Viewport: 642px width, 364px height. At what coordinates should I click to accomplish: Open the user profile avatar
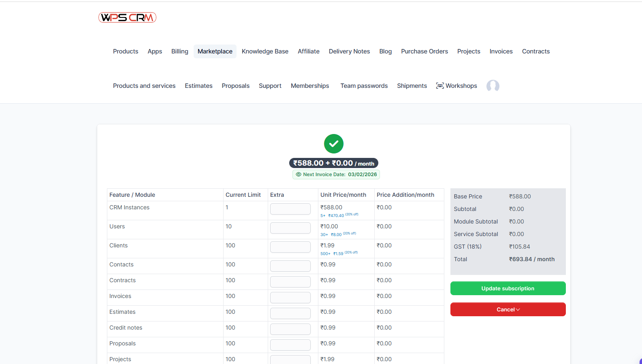[493, 86]
